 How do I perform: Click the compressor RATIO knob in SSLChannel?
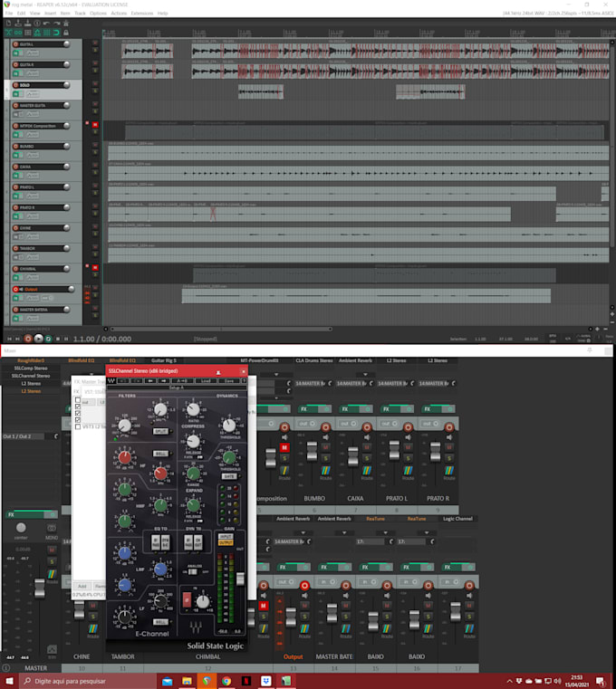pyautogui.click(x=193, y=410)
